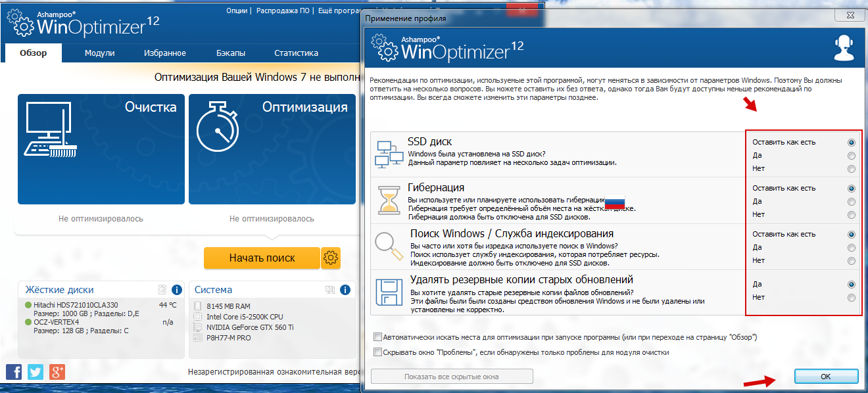Click the Intel Core i5-2500K CPU entry
868x393 pixels.
[x=246, y=317]
